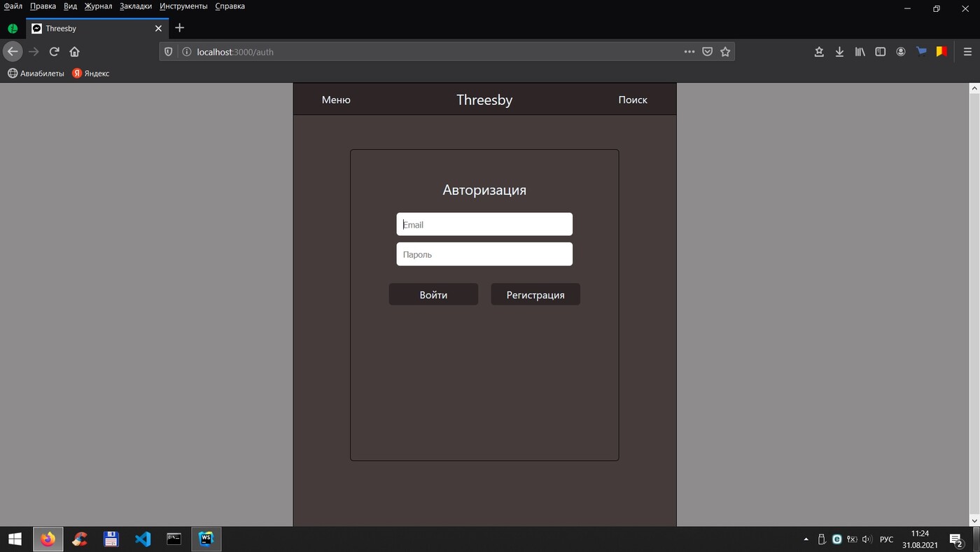Go to the Firefox home page
The width and height of the screenshot is (980, 552).
[74, 52]
